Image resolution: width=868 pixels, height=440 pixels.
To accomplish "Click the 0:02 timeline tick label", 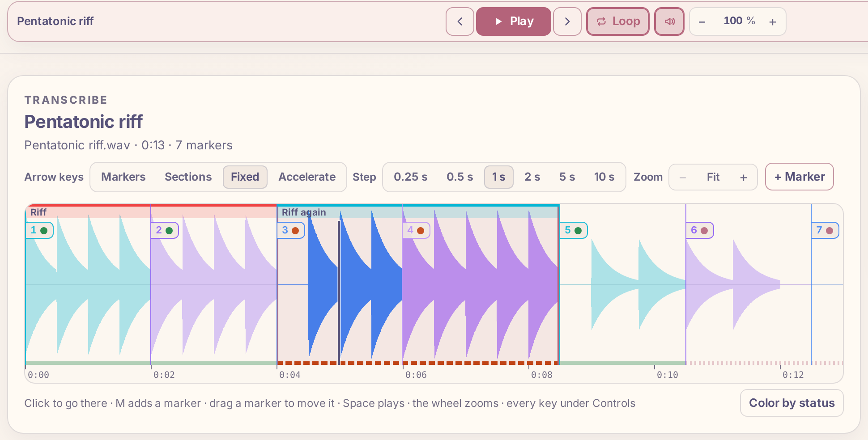I will pos(164,375).
